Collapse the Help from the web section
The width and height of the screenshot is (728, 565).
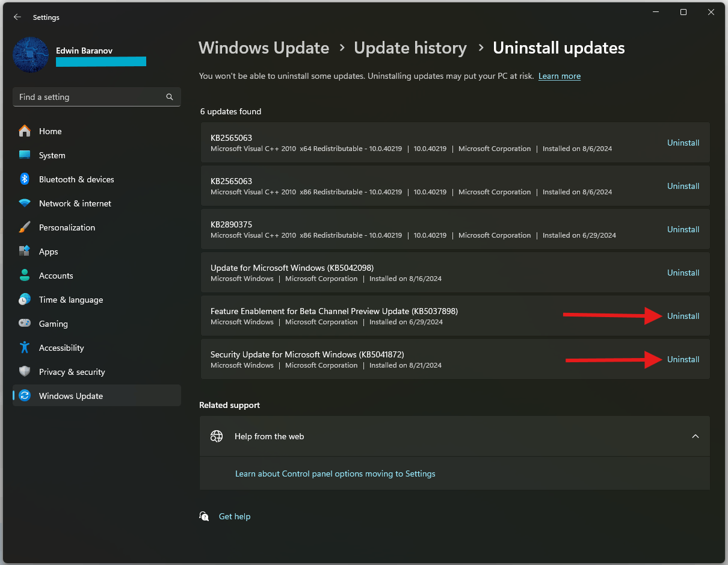(x=696, y=436)
